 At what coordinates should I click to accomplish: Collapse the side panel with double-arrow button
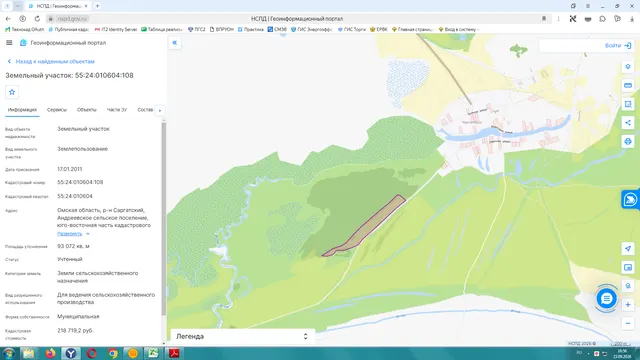click(175, 42)
